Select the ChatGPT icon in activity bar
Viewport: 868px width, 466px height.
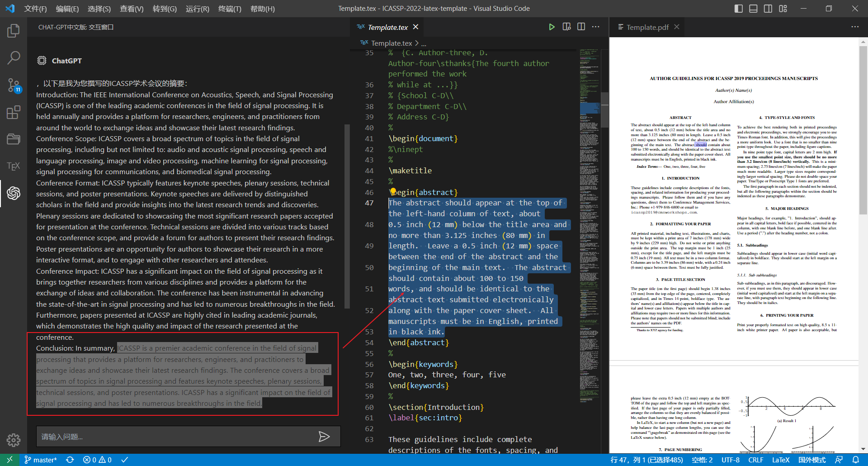14,193
